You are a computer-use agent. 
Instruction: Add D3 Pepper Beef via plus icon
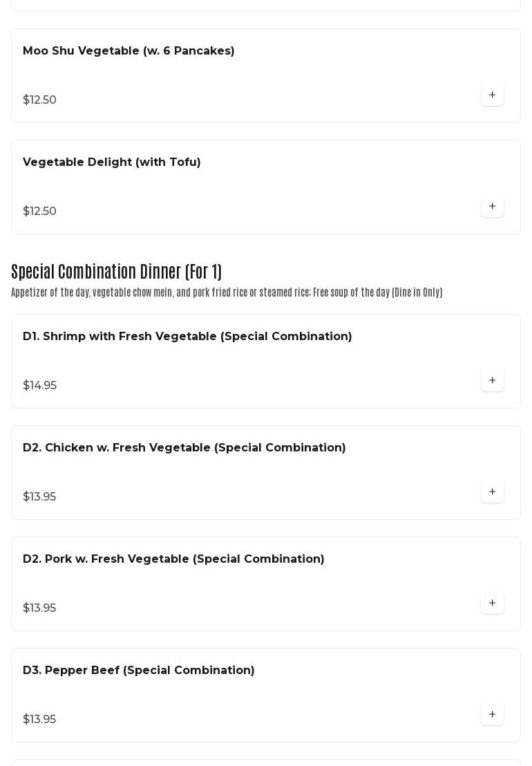(492, 715)
